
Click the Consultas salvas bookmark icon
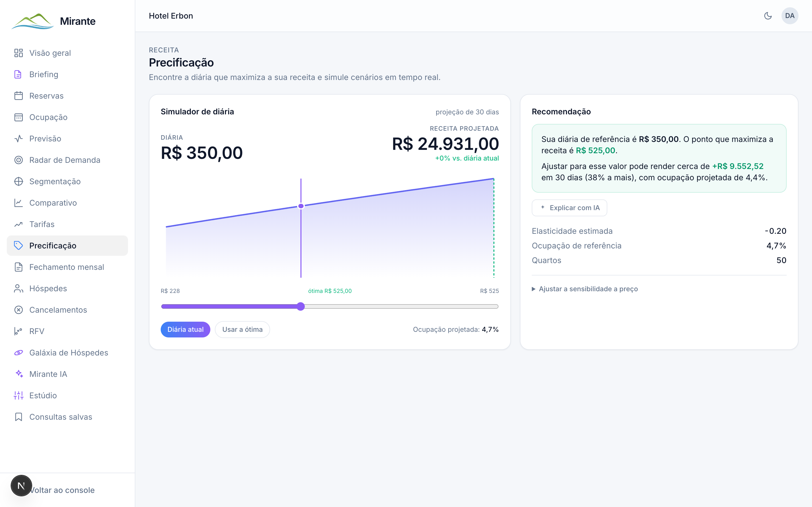18,417
